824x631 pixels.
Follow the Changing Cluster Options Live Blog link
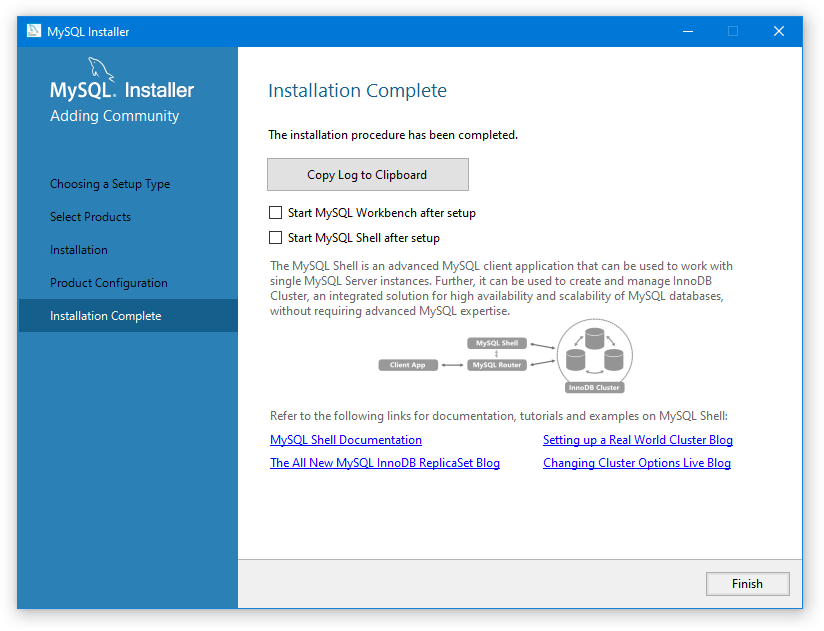637,463
